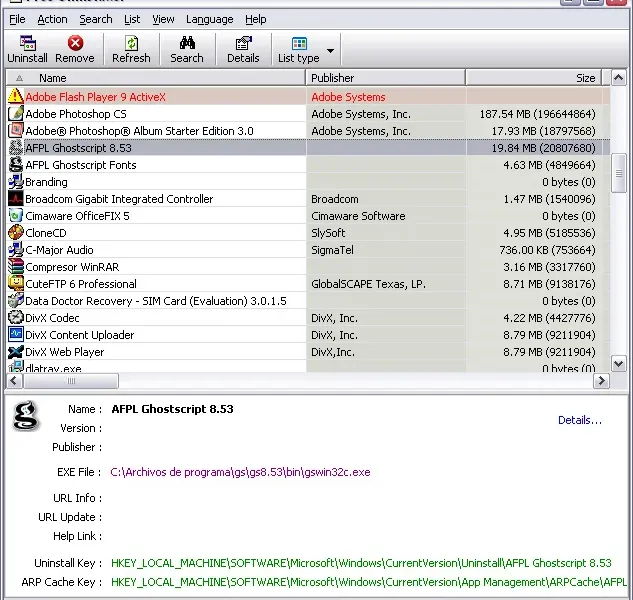633x600 pixels.
Task: Click the Compresor WinRAR icon
Action: click(16, 266)
